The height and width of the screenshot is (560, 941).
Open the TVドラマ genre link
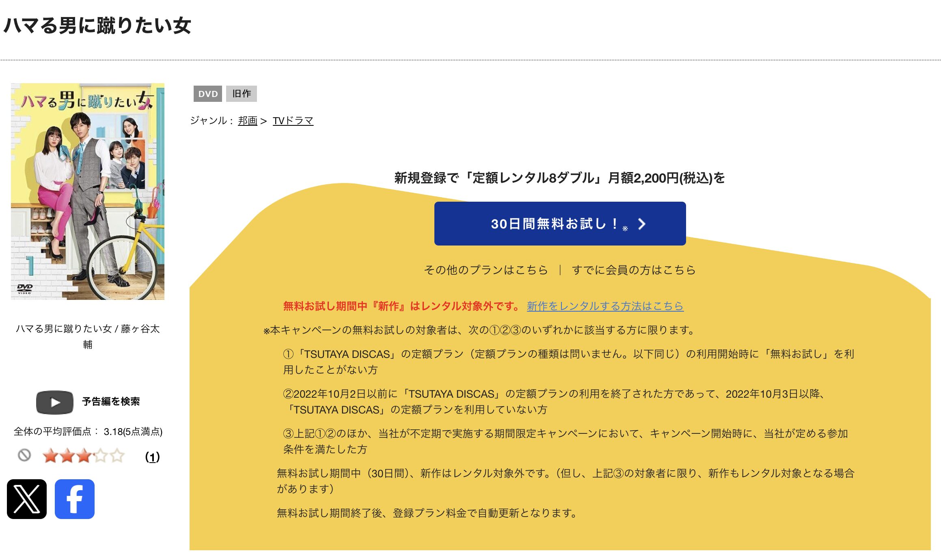coord(293,121)
